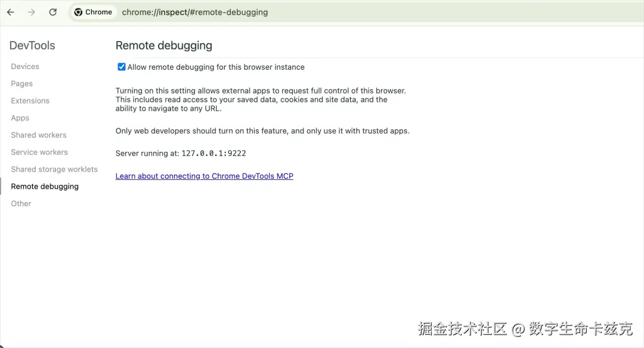The width and height of the screenshot is (644, 348).
Task: Open the Shared storage worklets section
Action: [x=54, y=169]
